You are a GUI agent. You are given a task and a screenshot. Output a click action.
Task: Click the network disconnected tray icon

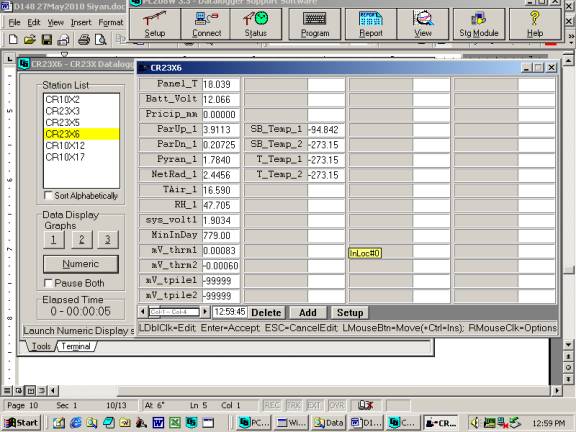(502, 423)
